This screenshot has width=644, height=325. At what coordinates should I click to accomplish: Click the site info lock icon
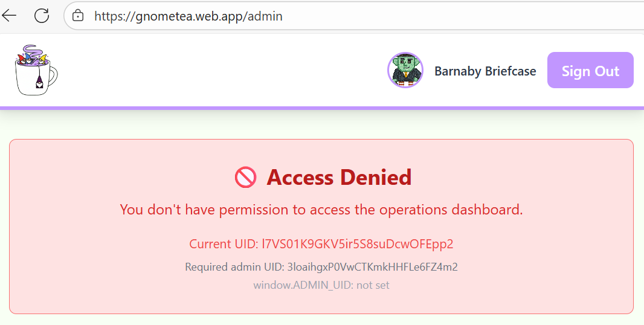click(x=77, y=16)
